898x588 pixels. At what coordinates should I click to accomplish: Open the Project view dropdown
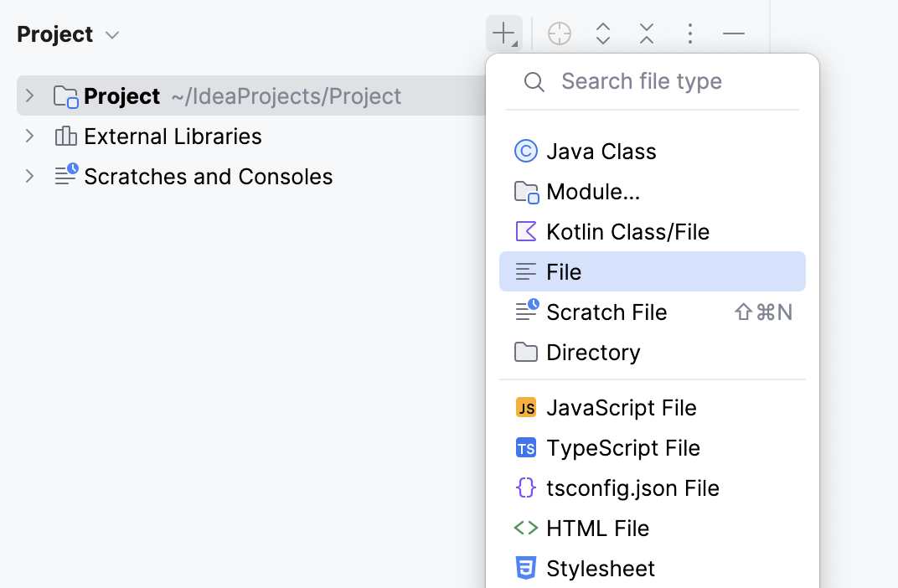click(113, 34)
